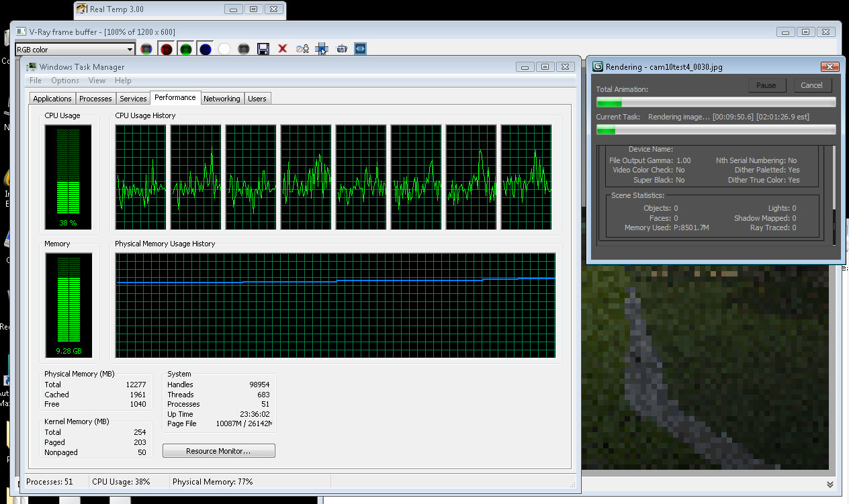Click the Page File value 10087M / 26142M
Image resolution: width=849 pixels, height=504 pixels.
244,424
